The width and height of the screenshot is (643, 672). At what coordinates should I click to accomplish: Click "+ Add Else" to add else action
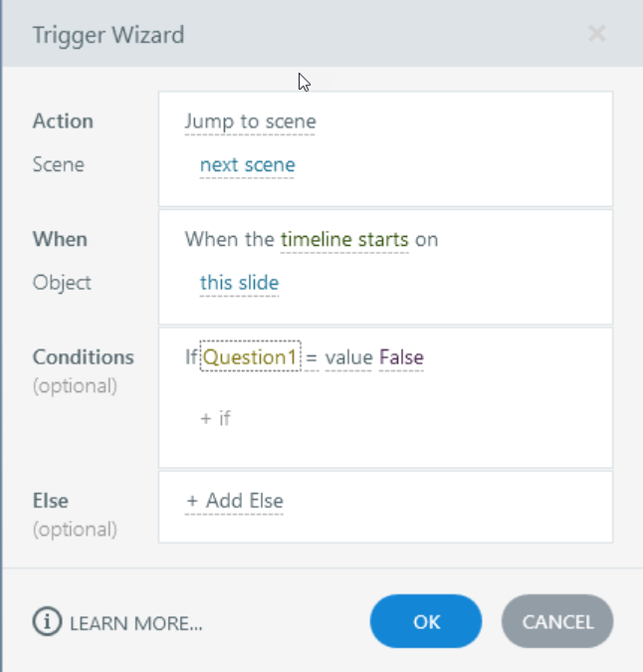[x=235, y=501]
